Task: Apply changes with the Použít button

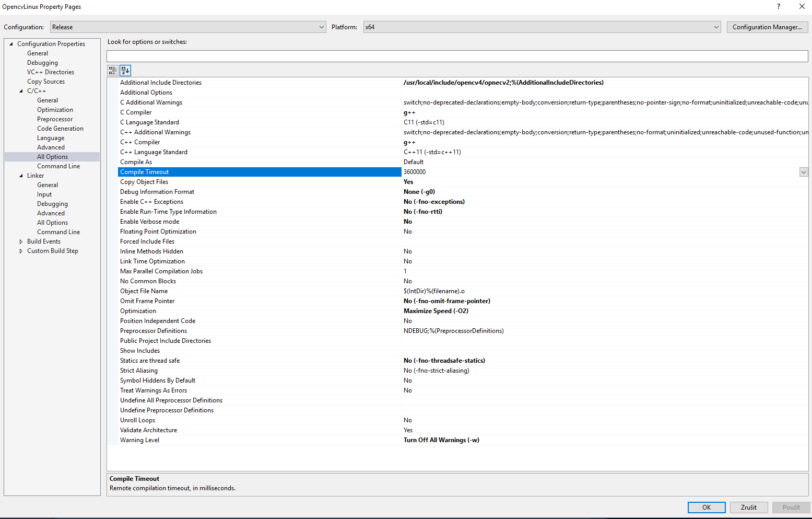Action: pos(791,507)
